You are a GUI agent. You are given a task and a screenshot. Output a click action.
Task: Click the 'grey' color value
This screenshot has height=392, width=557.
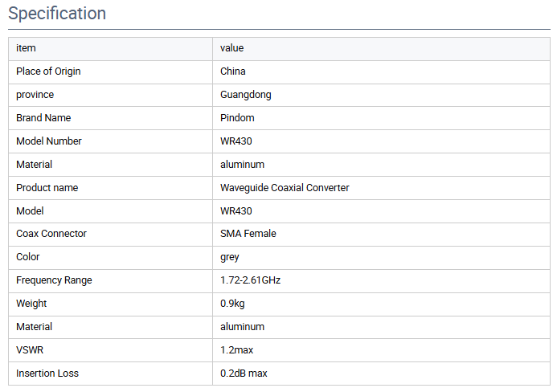click(230, 257)
